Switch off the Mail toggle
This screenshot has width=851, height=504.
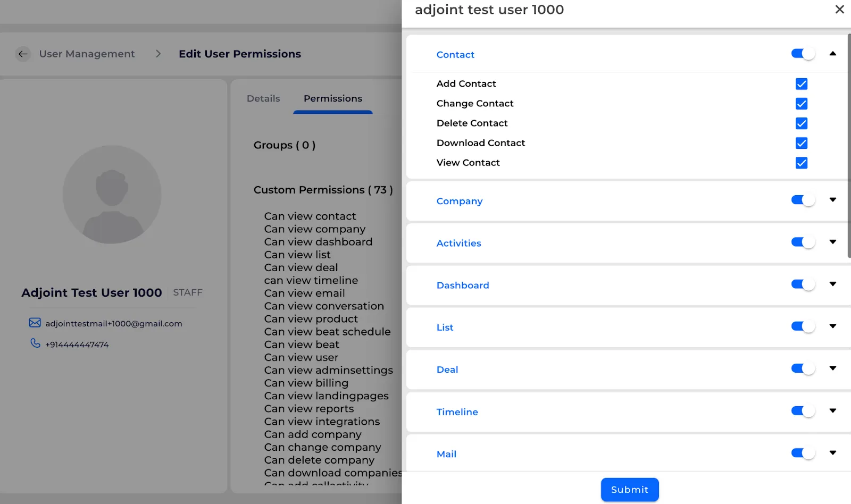(803, 453)
